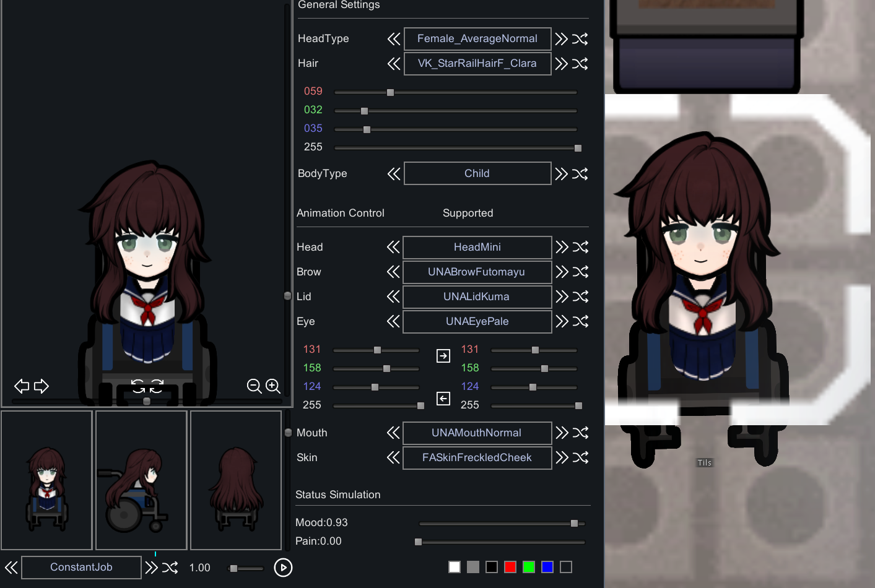This screenshot has height=588, width=875.
Task: Adjust the Mood slider
Action: coord(502,524)
